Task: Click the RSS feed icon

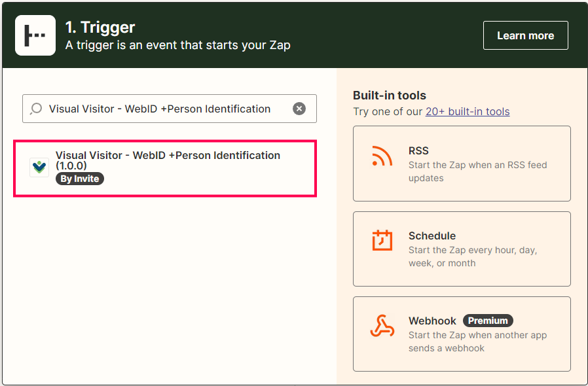Action: coord(382,156)
